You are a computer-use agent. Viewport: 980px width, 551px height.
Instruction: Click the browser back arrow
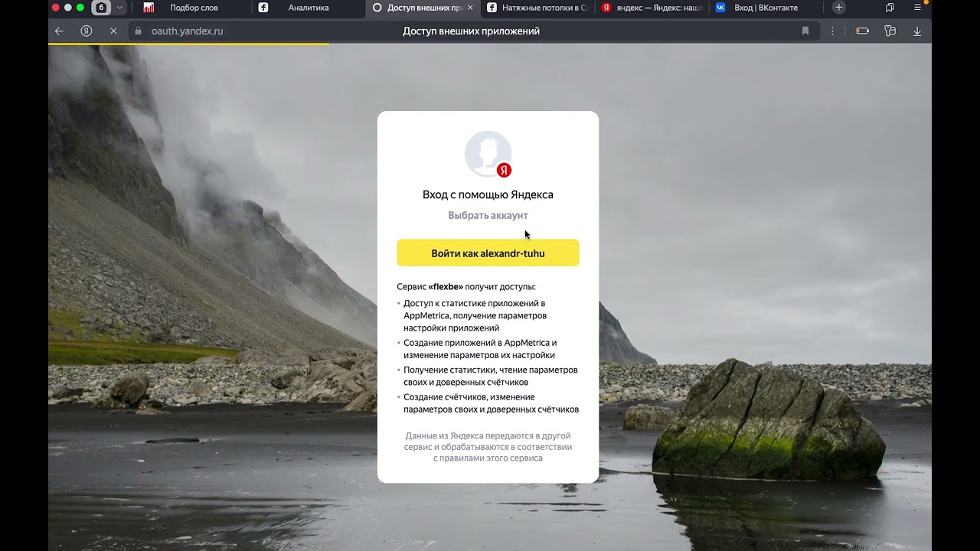(x=60, y=31)
